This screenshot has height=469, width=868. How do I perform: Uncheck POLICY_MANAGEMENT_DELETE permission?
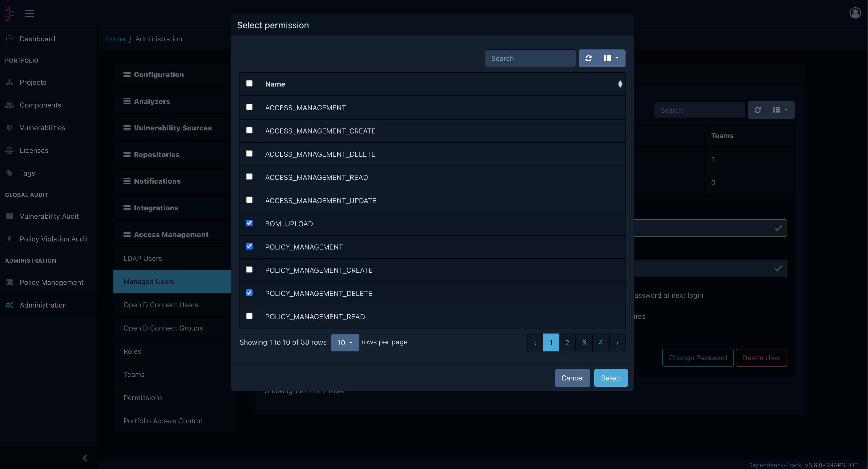pos(249,293)
